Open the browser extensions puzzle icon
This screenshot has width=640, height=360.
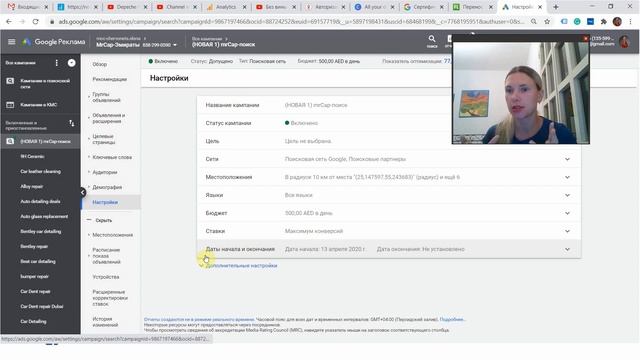pyautogui.click(x=604, y=22)
